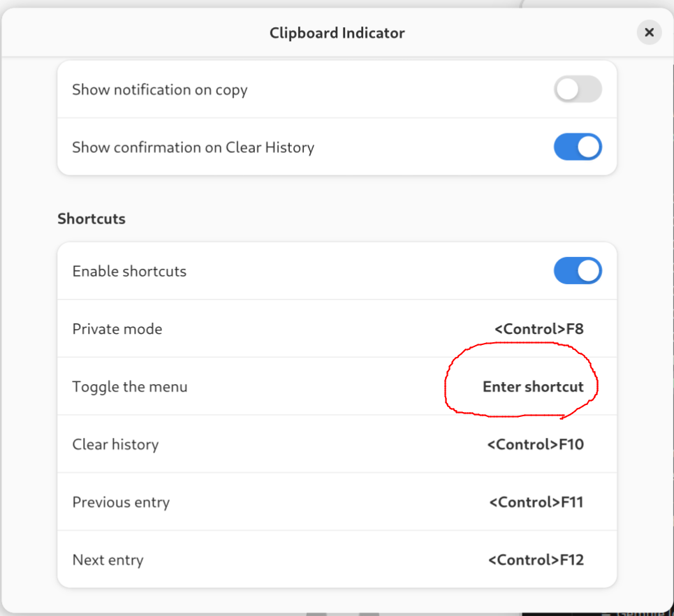Edit the Private mode shortcut <Control>F8
The height and width of the screenshot is (616, 674).
(539, 329)
